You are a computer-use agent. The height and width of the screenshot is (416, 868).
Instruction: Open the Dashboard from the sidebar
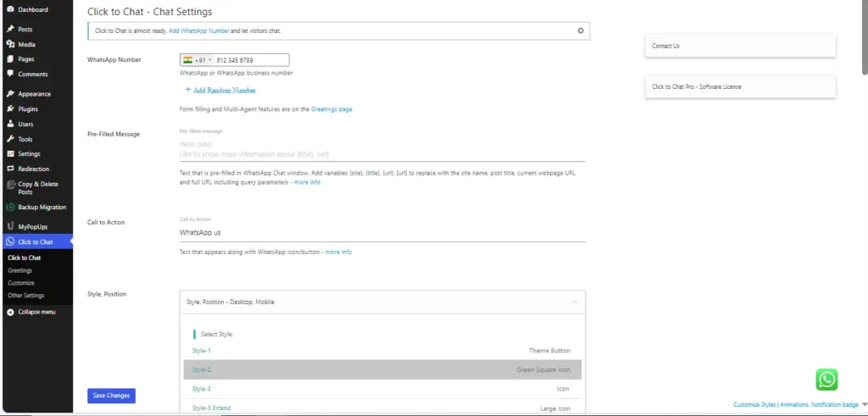pos(33,10)
